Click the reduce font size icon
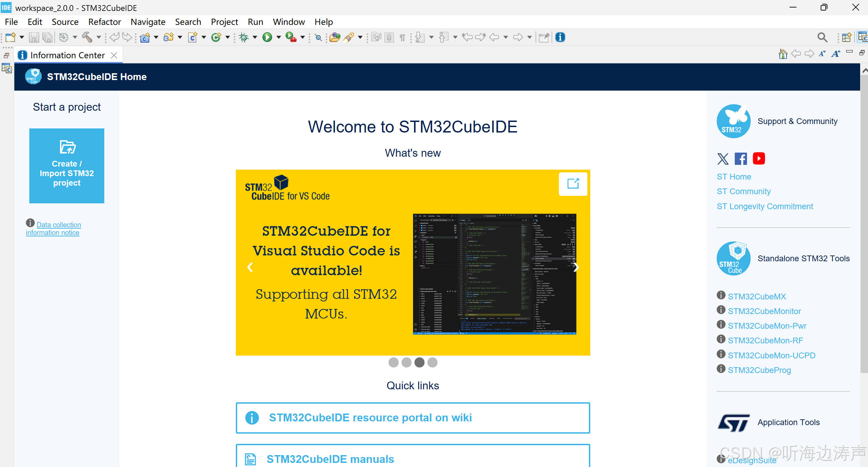 (x=822, y=54)
